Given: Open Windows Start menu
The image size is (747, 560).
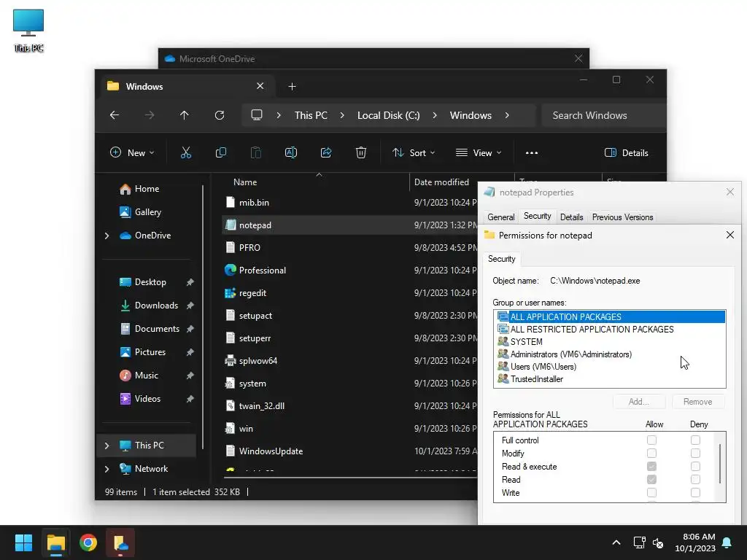Looking at the screenshot, I should click(x=23, y=542).
